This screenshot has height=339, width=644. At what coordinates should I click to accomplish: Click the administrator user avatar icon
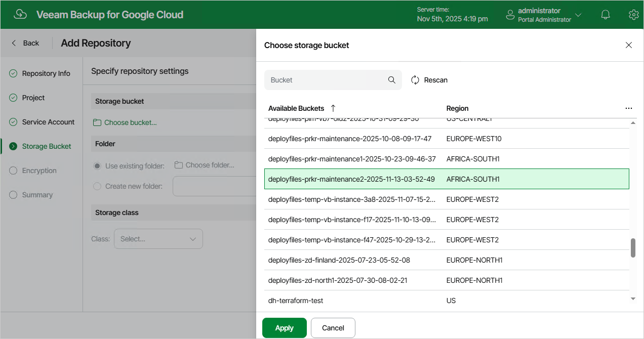pyautogui.click(x=510, y=15)
